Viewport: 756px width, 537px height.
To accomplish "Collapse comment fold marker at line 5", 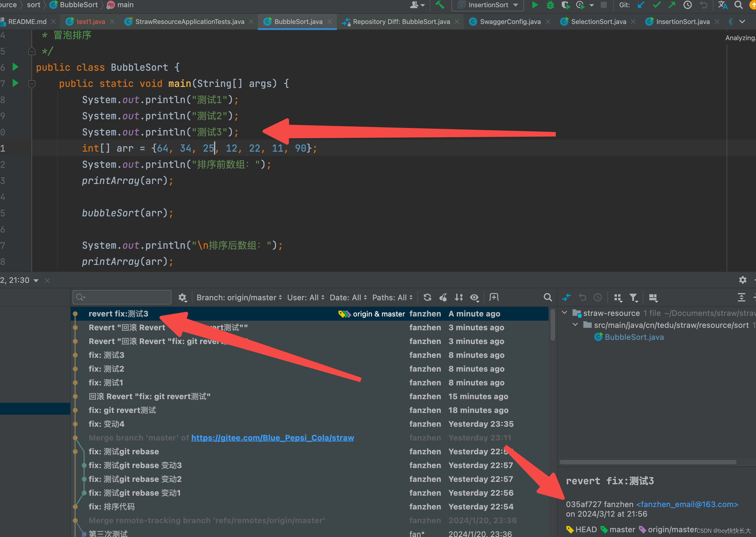I will pyautogui.click(x=32, y=51).
